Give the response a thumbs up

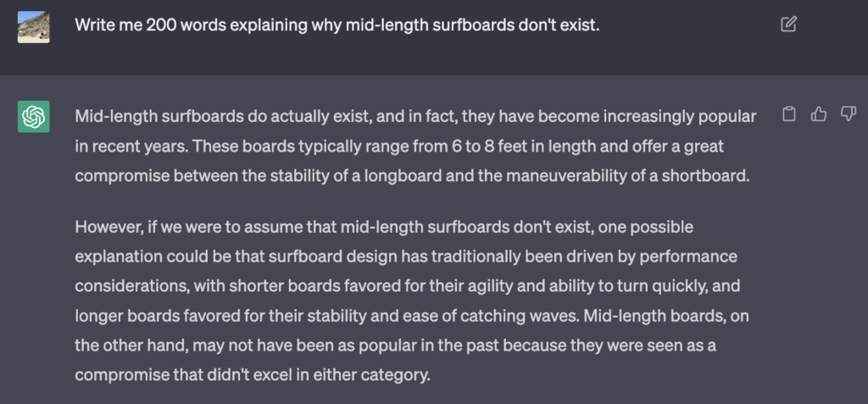coord(818,114)
